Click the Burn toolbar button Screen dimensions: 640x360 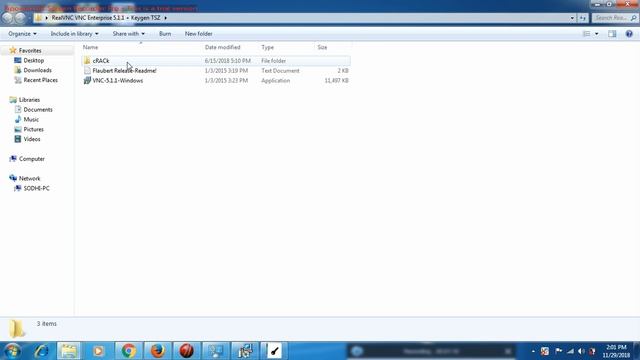tap(165, 34)
